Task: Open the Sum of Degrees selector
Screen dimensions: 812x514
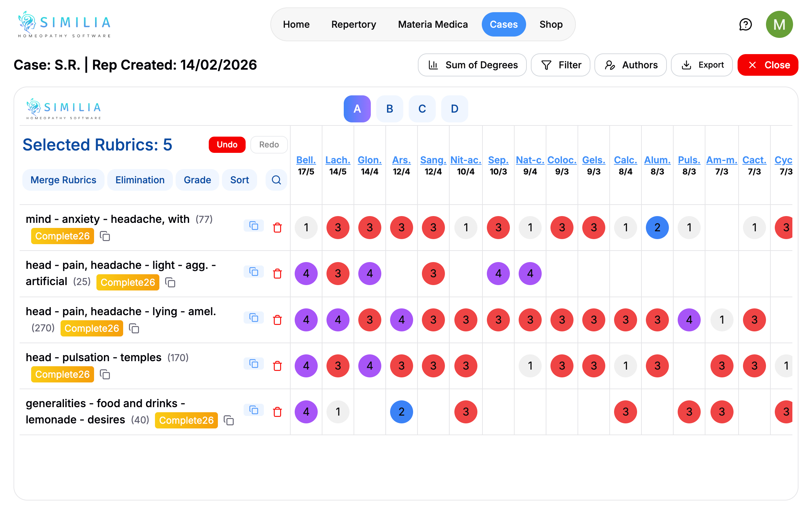Action: [x=472, y=65]
